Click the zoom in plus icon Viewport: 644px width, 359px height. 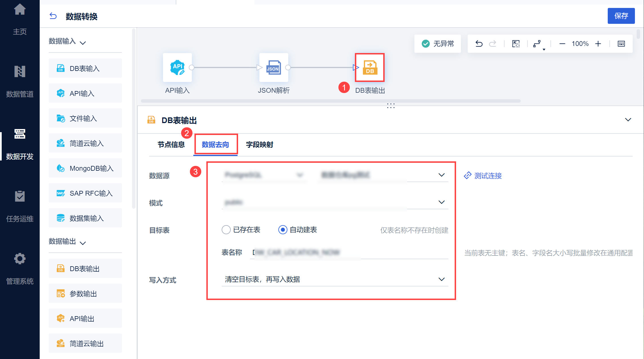(x=598, y=44)
